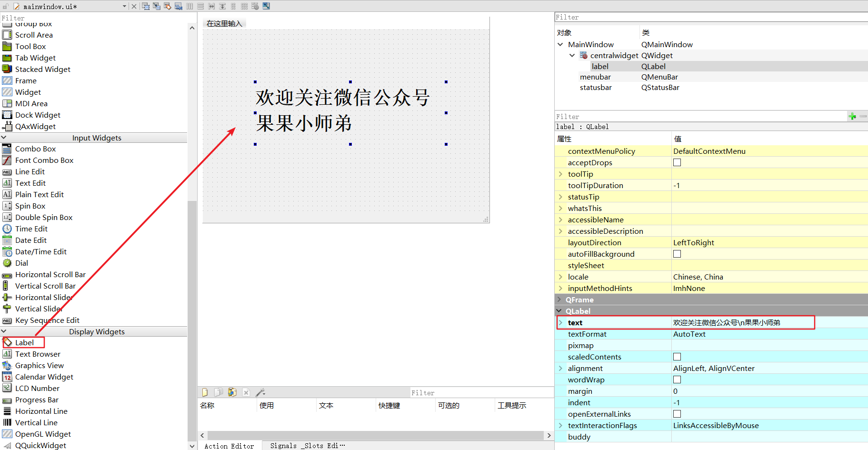Select the Edit Tab Order mode icon
The image size is (868, 450).
(x=179, y=6)
